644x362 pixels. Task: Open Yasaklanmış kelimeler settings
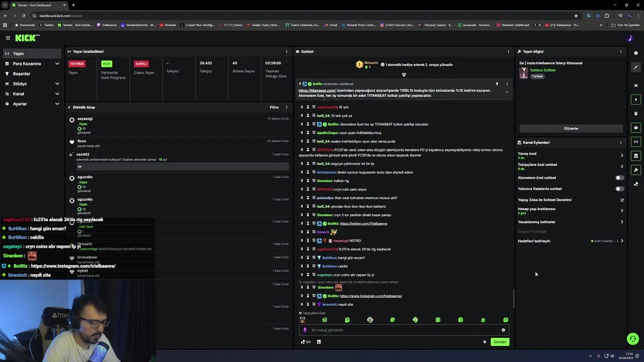(571, 222)
